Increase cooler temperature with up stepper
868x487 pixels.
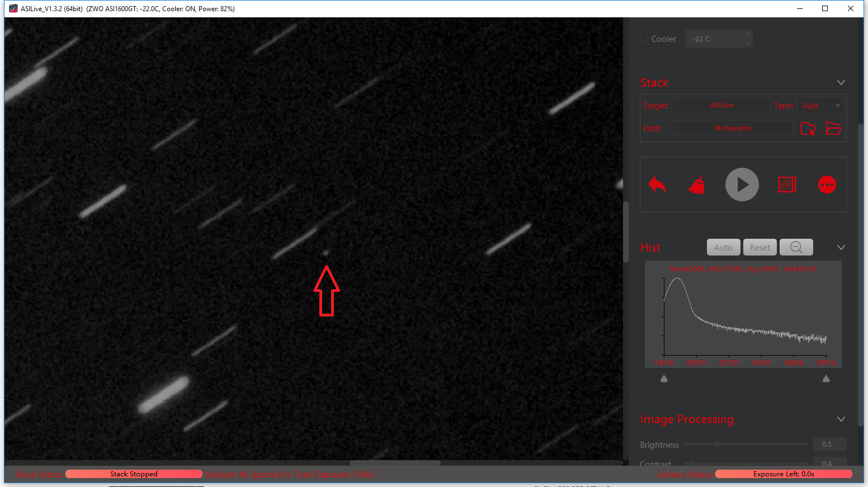[747, 35]
